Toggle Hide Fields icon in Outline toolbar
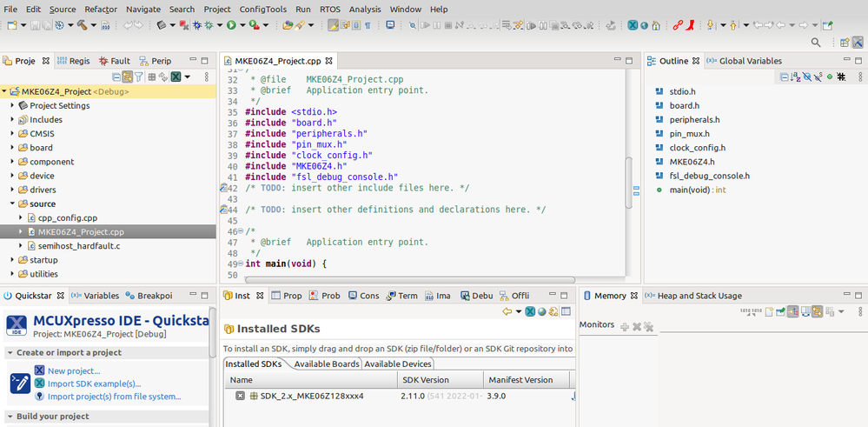Viewport: 868px width, 427px height. [807, 77]
